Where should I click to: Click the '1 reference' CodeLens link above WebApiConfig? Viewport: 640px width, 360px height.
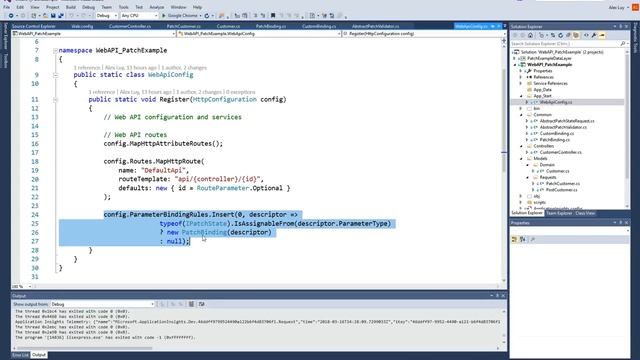click(x=87, y=67)
